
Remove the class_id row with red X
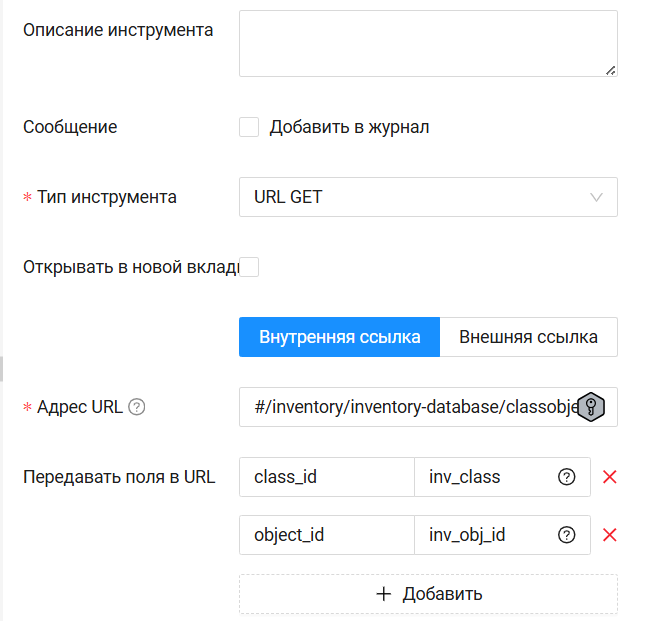point(610,477)
